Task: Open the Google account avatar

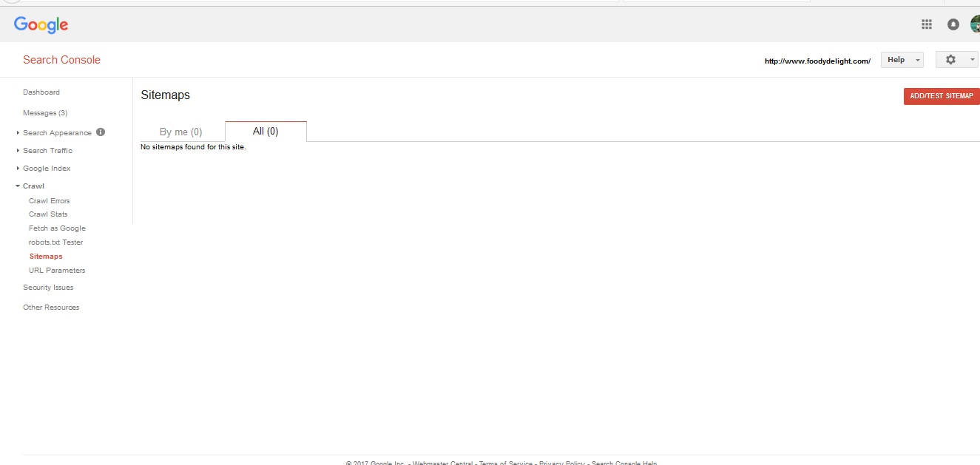Action: click(975, 24)
